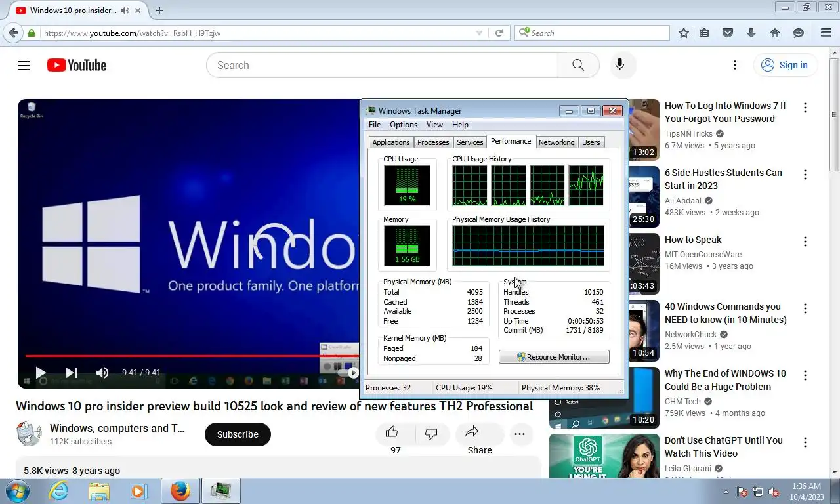Open the Firefox hamburger menu

[826, 33]
